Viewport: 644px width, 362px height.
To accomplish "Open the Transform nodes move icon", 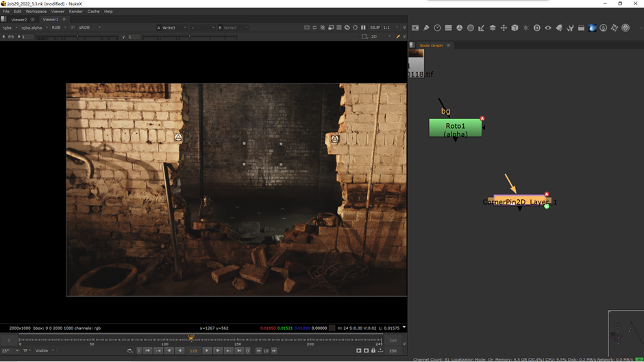I will click(504, 28).
